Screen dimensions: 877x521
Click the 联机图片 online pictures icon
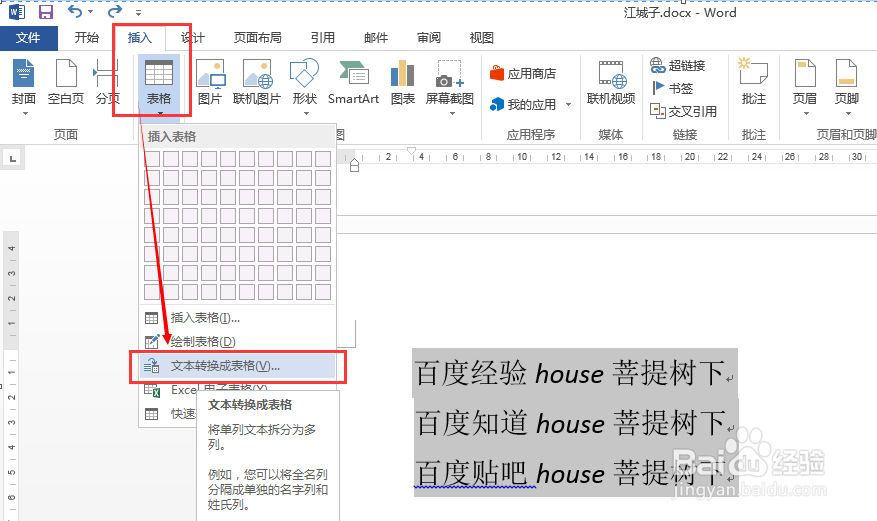[x=257, y=74]
